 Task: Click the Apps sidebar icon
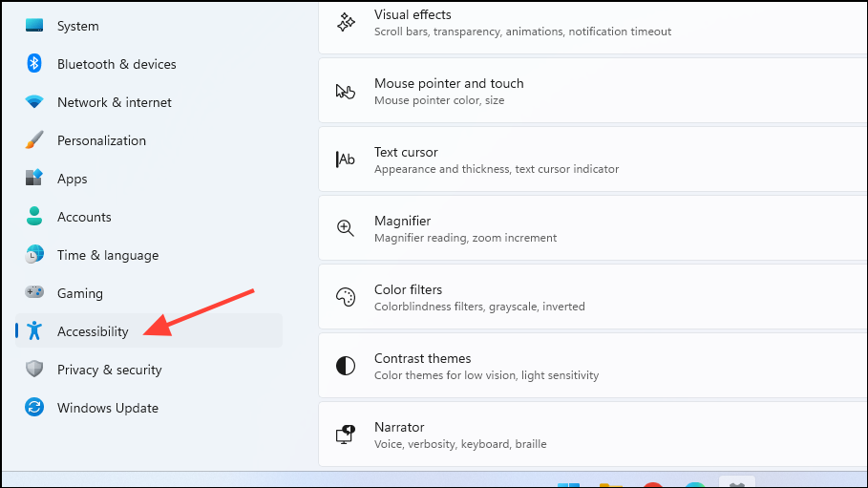[34, 179]
